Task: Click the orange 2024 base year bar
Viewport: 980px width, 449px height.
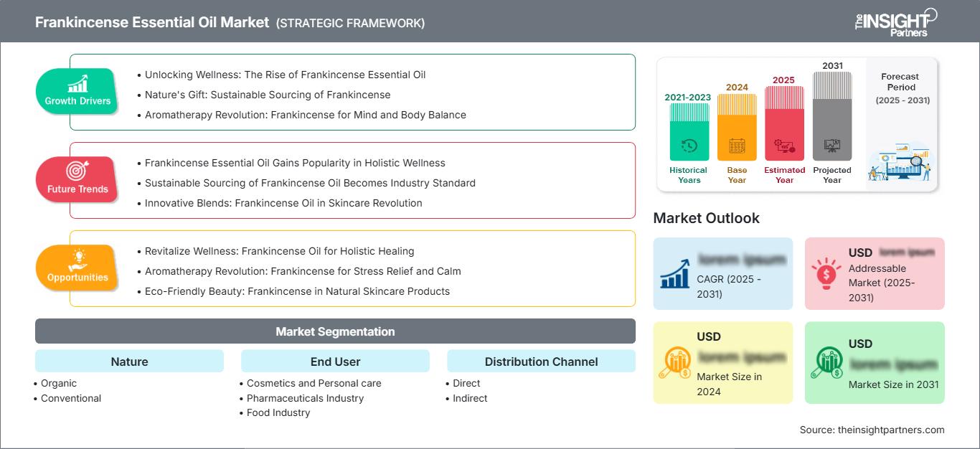Action: click(x=737, y=127)
